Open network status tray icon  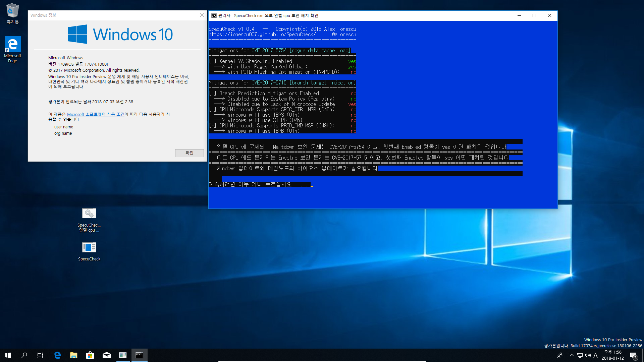580,355
